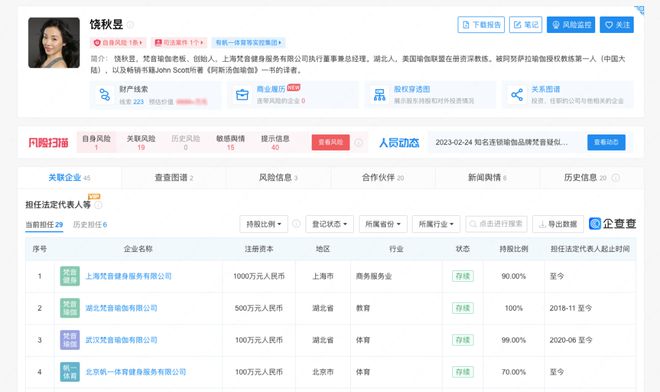Click the green logo of 上海梵音健身
The width and height of the screenshot is (660, 392).
[69, 276]
